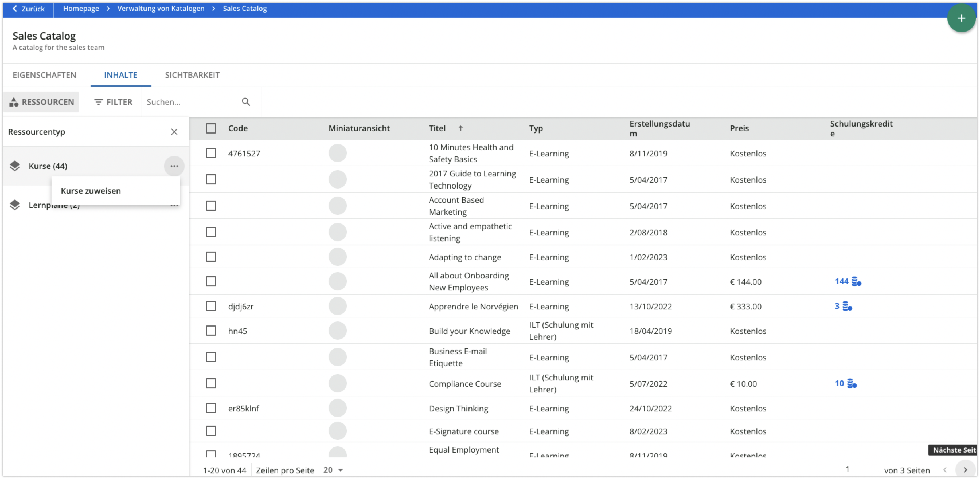This screenshot has width=980, height=479.
Task: Click the Kurse layers icon
Action: coord(15,166)
